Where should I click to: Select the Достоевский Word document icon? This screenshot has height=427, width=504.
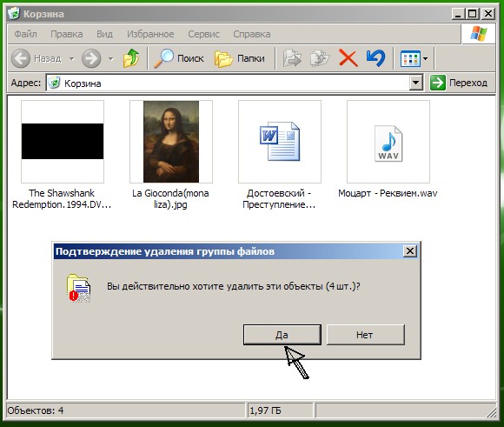pos(280,142)
